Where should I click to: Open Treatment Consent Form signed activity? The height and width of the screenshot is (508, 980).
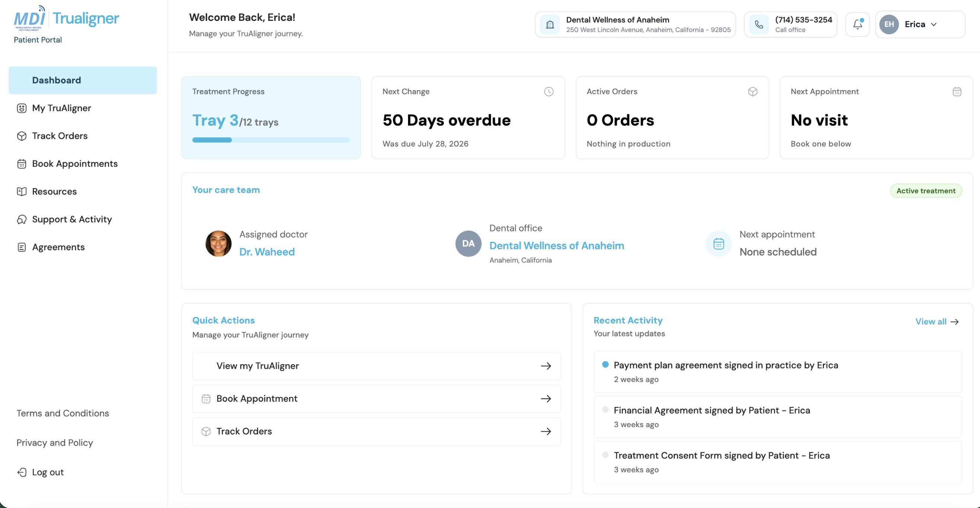point(778,462)
